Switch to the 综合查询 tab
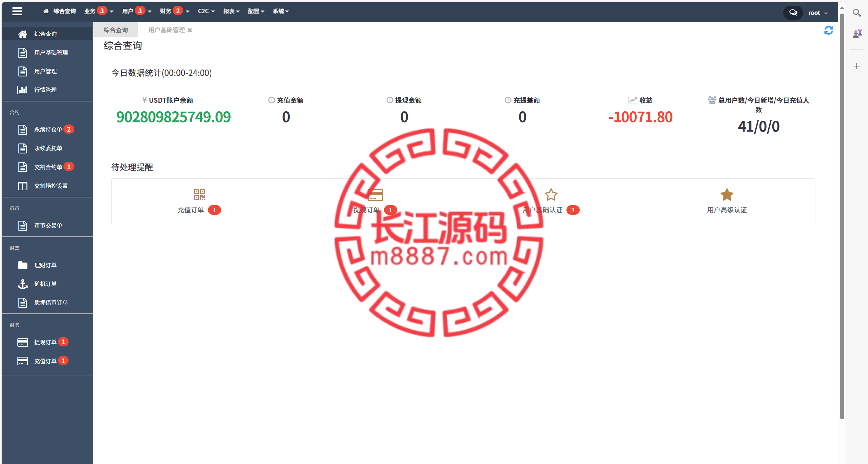This screenshot has height=464, width=868. tap(116, 30)
